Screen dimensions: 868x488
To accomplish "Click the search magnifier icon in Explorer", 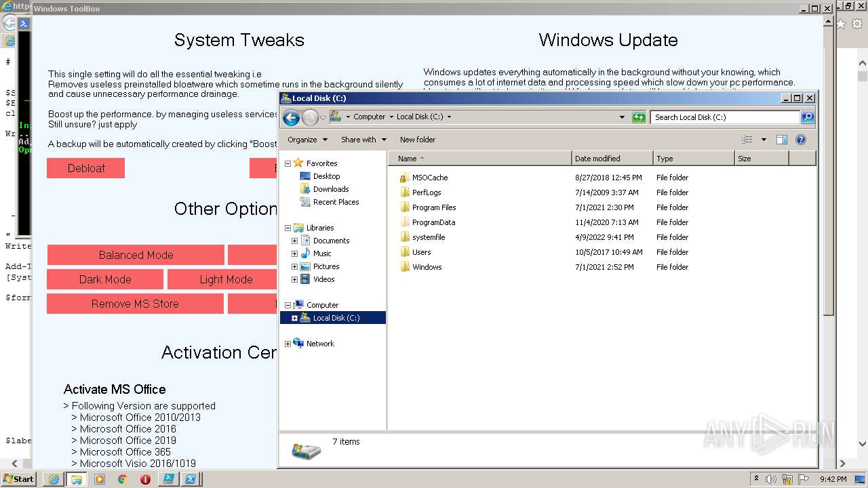I will tap(808, 117).
